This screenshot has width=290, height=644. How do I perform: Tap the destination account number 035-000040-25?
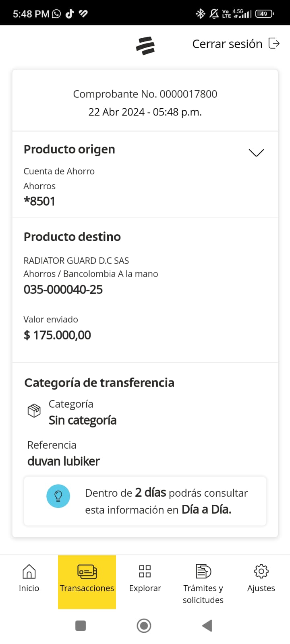point(63,289)
